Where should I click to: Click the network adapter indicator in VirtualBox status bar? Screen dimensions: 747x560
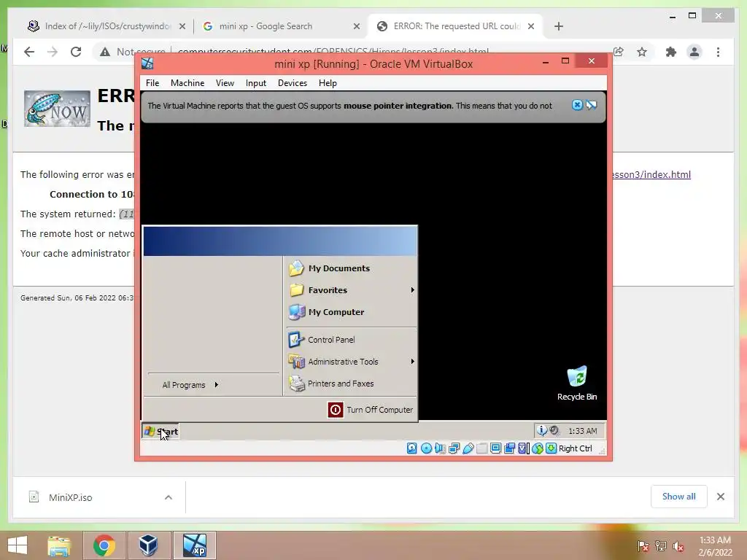tap(454, 448)
